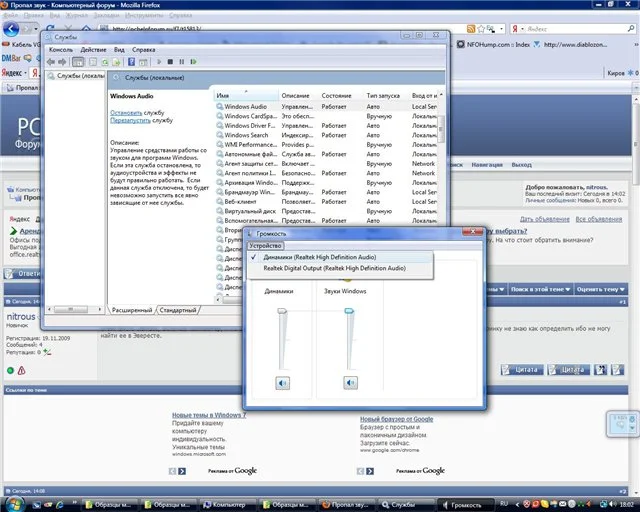Click Yandex search magnifier icon

coord(631,29)
